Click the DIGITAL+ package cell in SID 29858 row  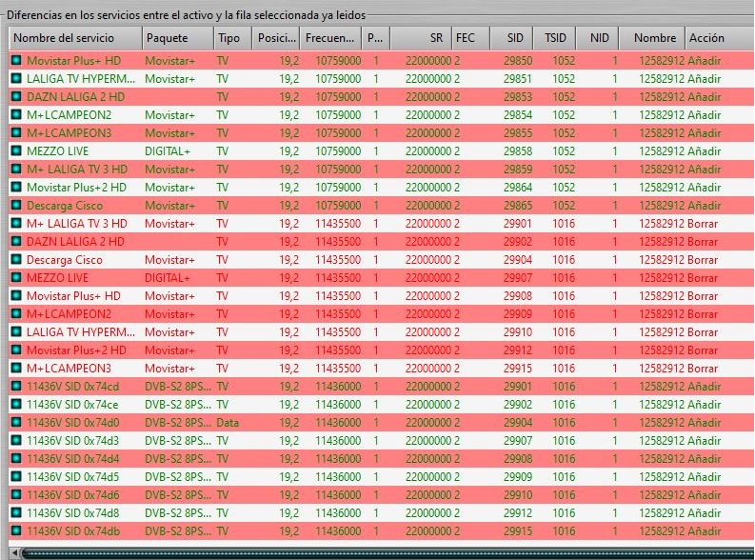coord(168,150)
